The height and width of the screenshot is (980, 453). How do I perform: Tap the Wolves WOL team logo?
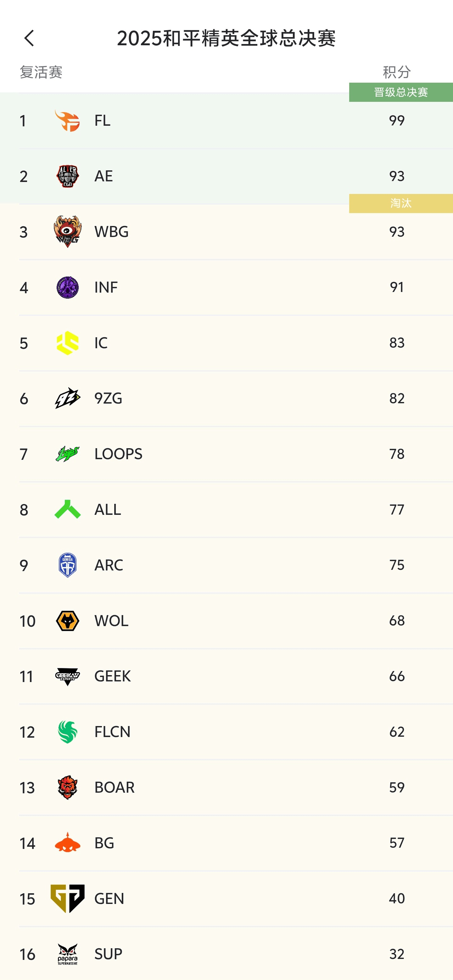[x=67, y=621]
